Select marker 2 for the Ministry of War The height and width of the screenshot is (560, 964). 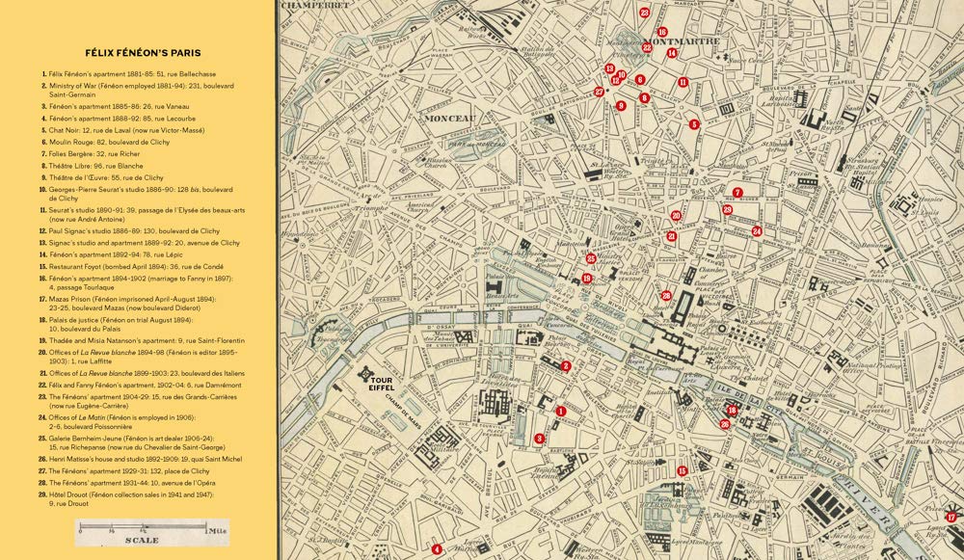tap(566, 365)
